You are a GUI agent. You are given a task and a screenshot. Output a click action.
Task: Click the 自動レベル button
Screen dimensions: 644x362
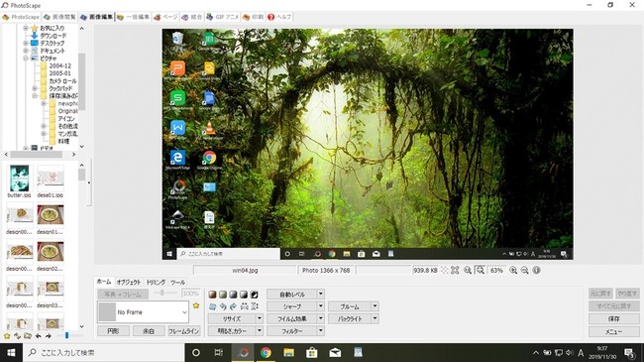(x=292, y=295)
